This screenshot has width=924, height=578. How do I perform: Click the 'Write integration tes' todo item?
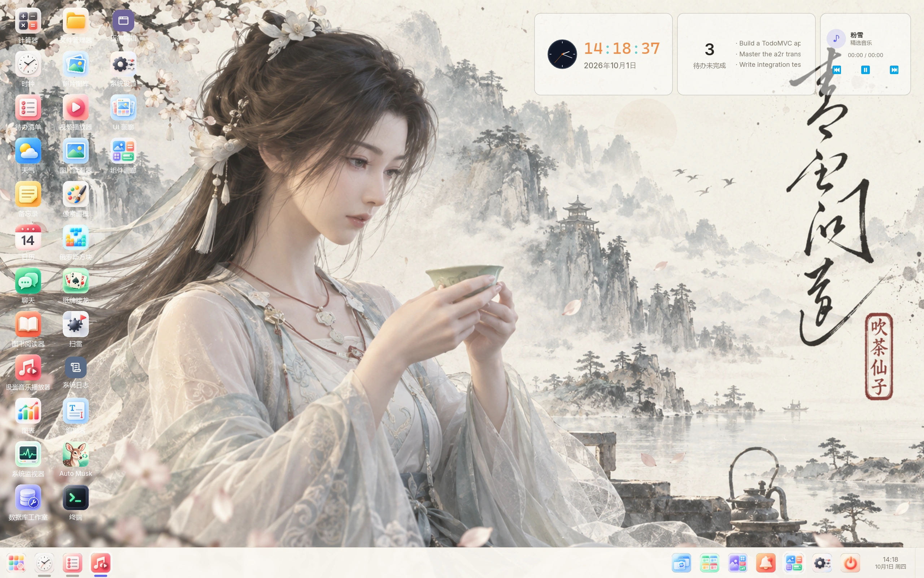click(x=768, y=65)
